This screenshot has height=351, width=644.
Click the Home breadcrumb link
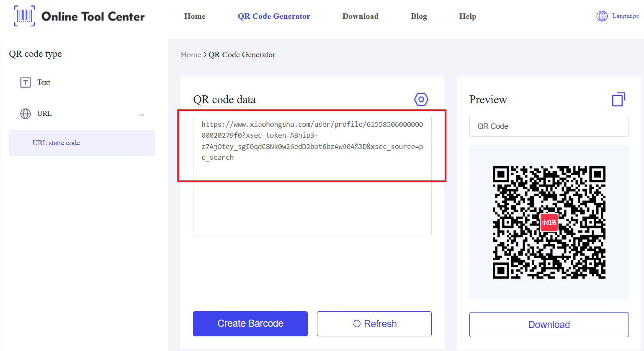tap(191, 55)
